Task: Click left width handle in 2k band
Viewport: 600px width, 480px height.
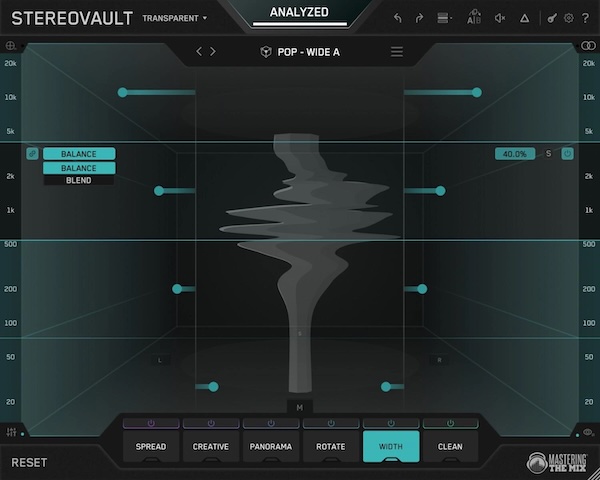Action: [x=159, y=191]
